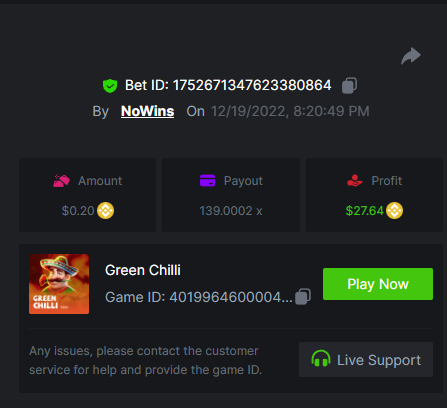The height and width of the screenshot is (408, 447).
Task: Click the Play Now button
Action: point(378,284)
